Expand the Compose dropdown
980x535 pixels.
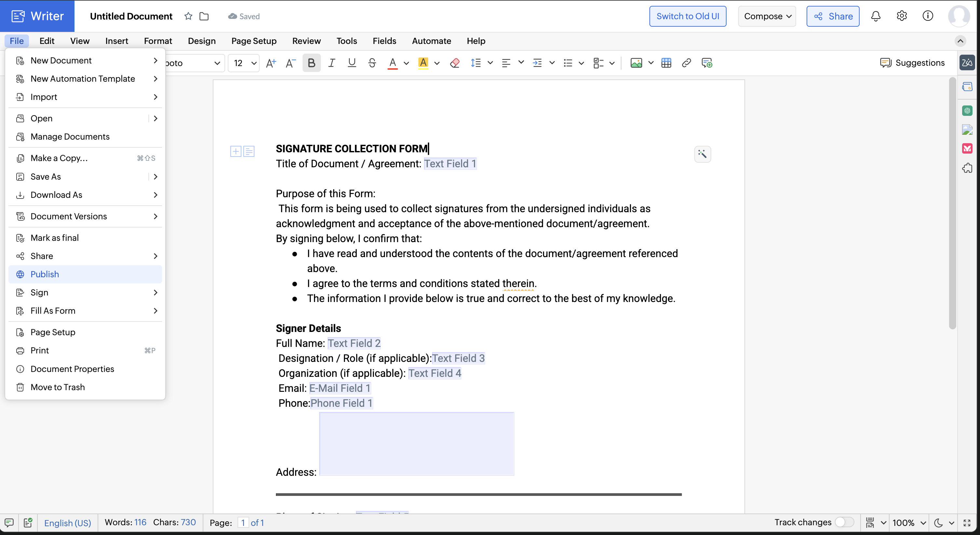click(x=767, y=16)
